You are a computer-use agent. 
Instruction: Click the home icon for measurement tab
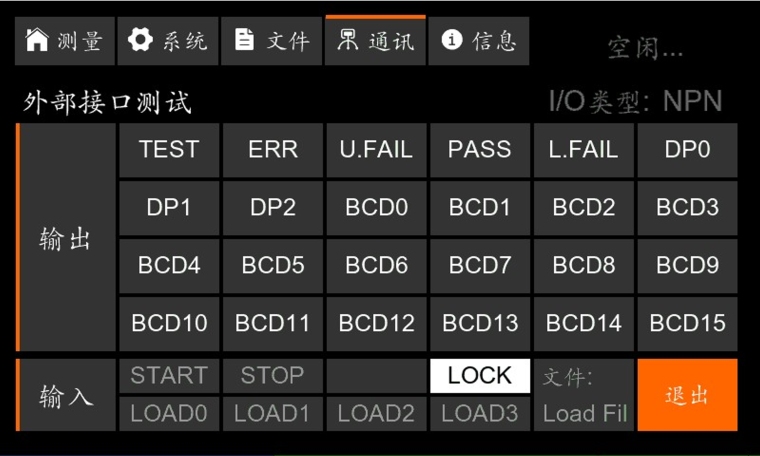pyautogui.click(x=37, y=40)
